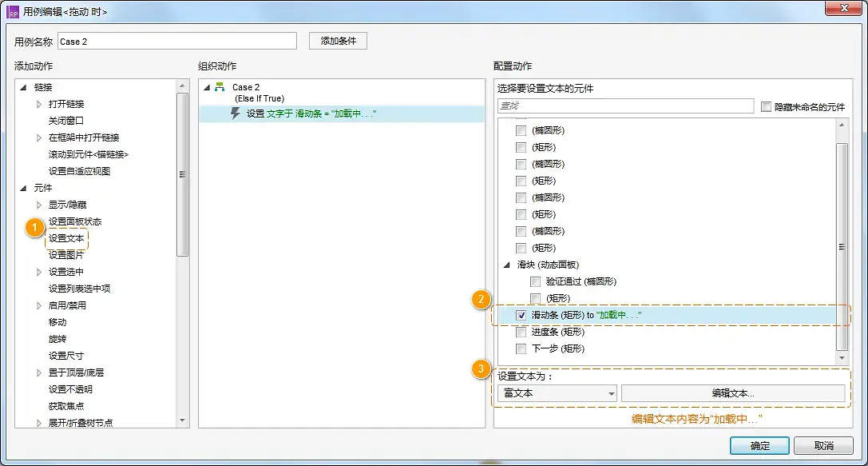Select the 打开链接 action under 链接
This screenshot has width=868, height=466.
[x=67, y=103]
